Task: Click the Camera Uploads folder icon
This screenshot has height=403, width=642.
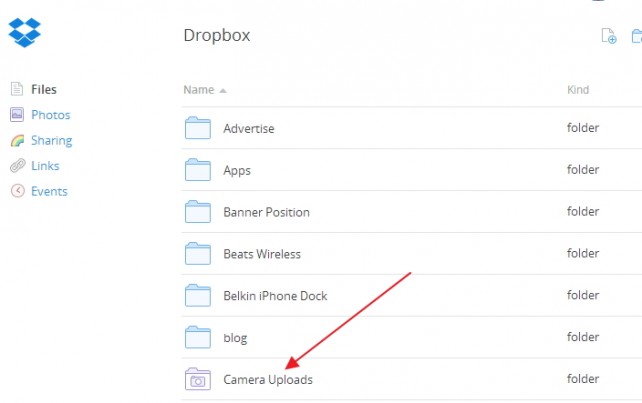Action: pyautogui.click(x=198, y=379)
